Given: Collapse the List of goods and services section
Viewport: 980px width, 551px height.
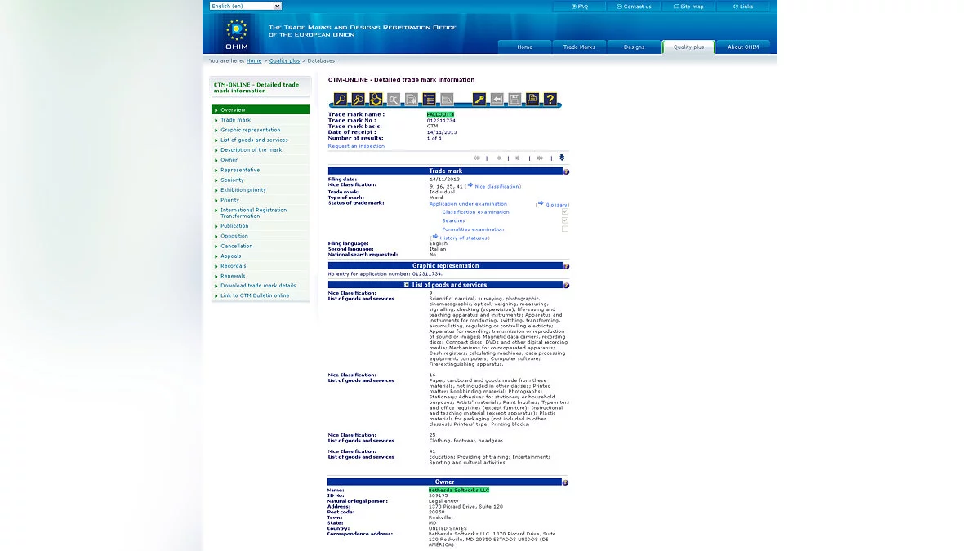Looking at the screenshot, I should coord(407,285).
